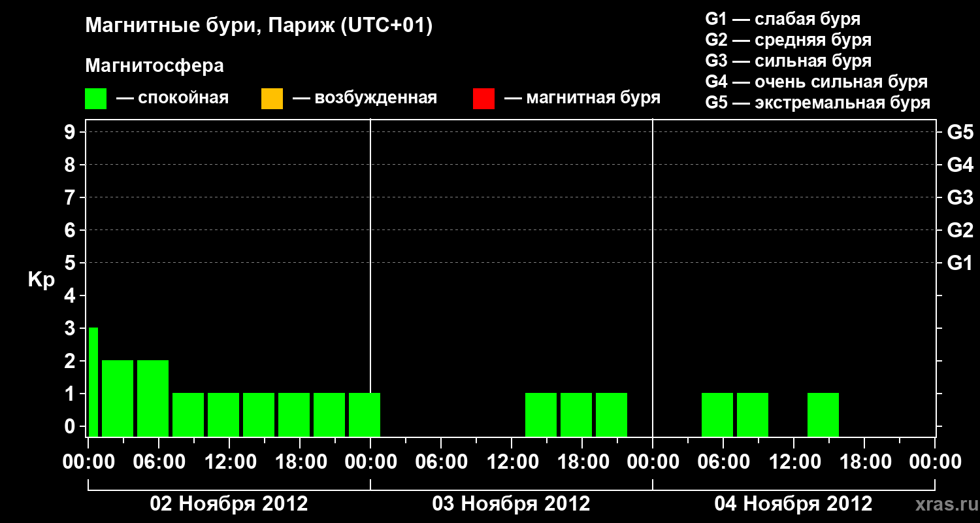Click the Kp axis value 5
The width and height of the screenshot is (980, 523).
71,263
